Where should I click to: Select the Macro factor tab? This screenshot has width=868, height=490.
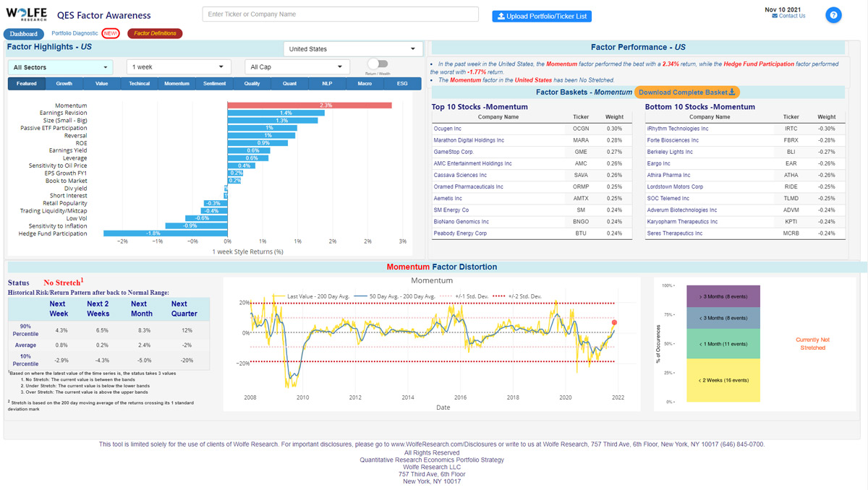click(365, 84)
